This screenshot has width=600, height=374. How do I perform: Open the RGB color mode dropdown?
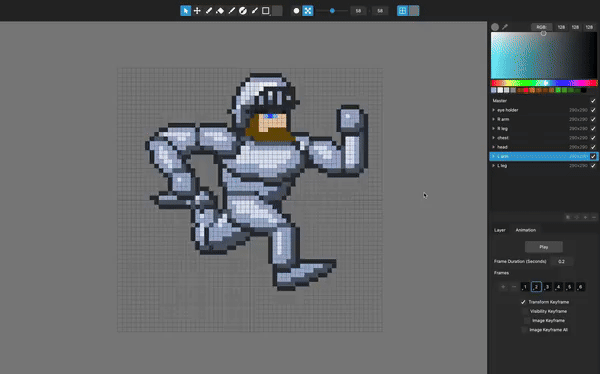pyautogui.click(x=541, y=27)
